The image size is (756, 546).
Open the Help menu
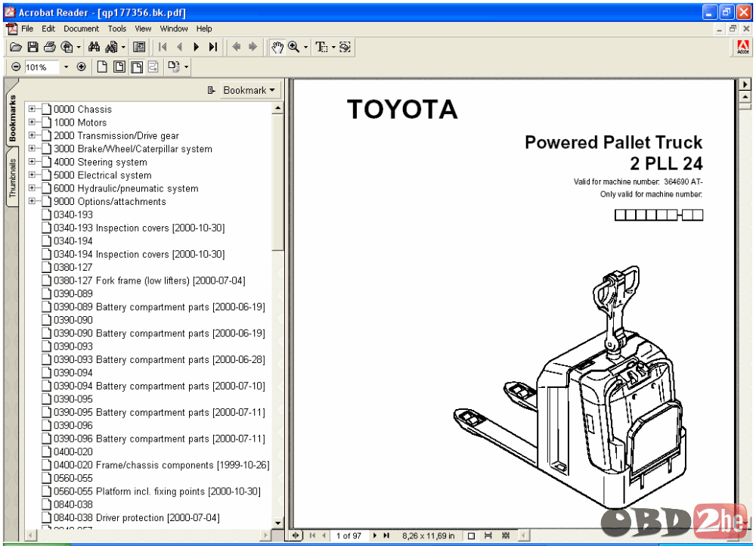pyautogui.click(x=204, y=29)
